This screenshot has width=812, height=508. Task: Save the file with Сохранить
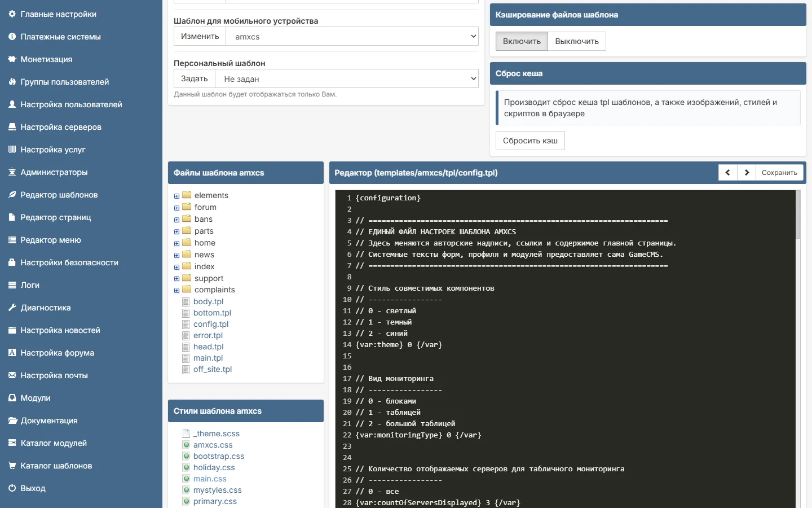pos(779,173)
